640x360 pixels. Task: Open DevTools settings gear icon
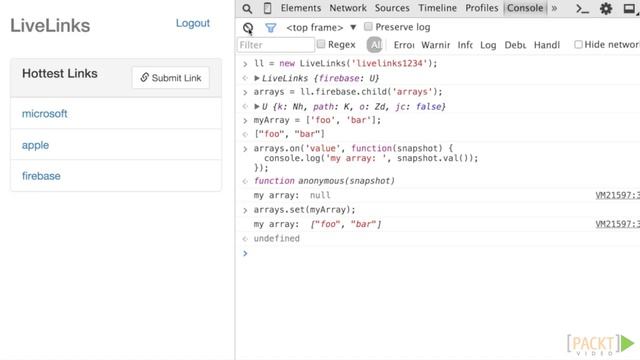coord(606,9)
